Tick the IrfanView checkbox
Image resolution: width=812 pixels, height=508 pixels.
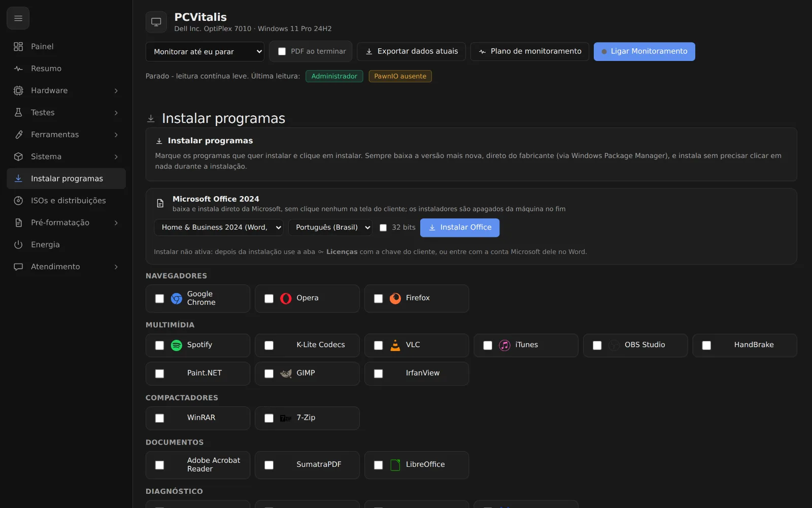(378, 373)
